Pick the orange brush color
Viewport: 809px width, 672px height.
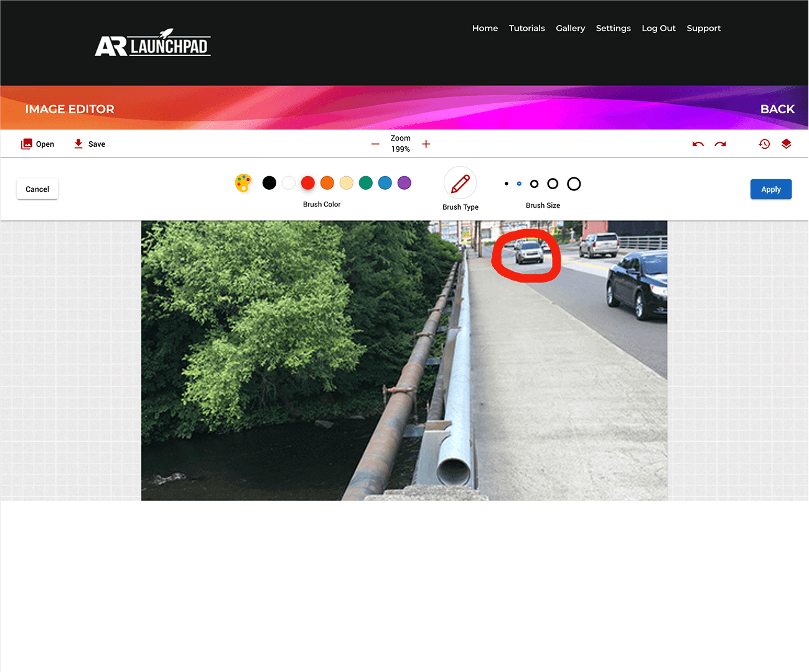point(327,183)
